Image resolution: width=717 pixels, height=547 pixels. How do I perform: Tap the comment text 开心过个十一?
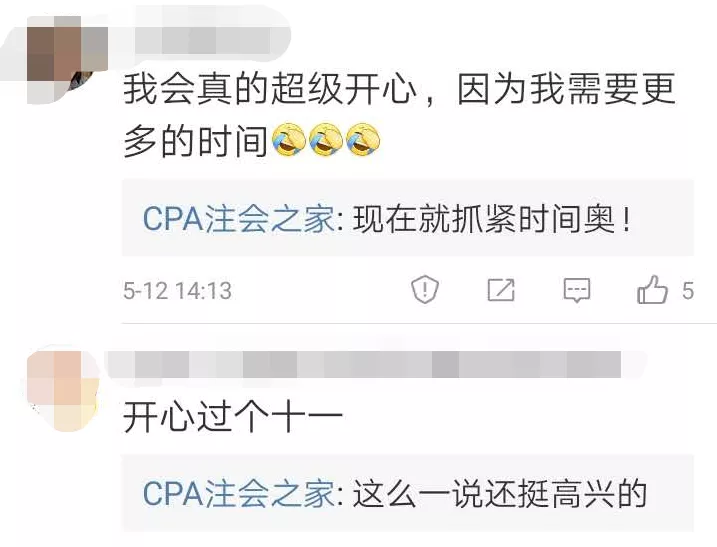coord(233,417)
